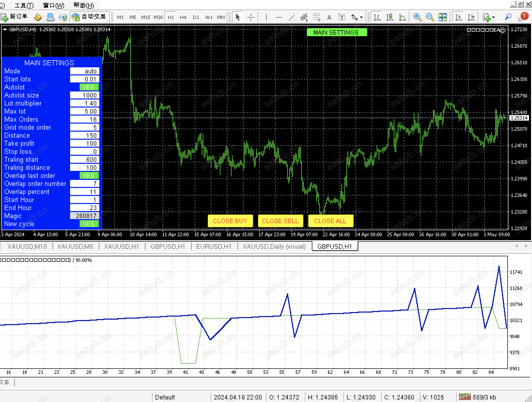This screenshot has height=402, width=532.
Task: Edit the Max Orders value field
Action: 85,119
